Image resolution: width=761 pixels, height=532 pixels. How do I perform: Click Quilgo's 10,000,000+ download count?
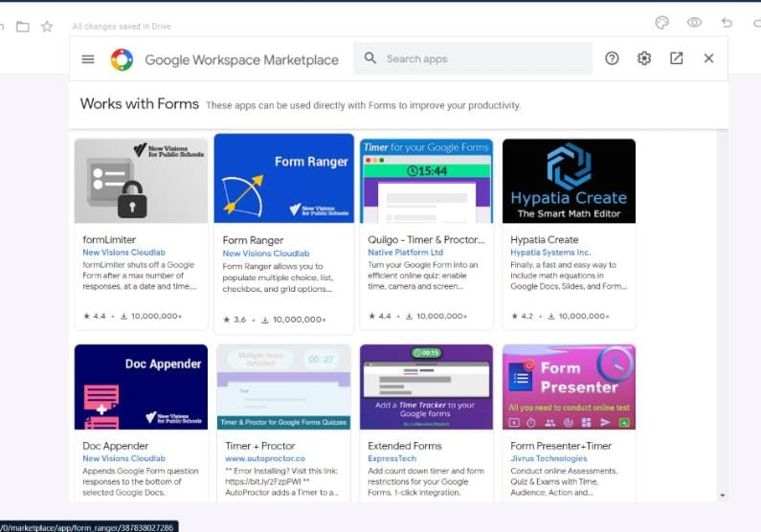436,316
